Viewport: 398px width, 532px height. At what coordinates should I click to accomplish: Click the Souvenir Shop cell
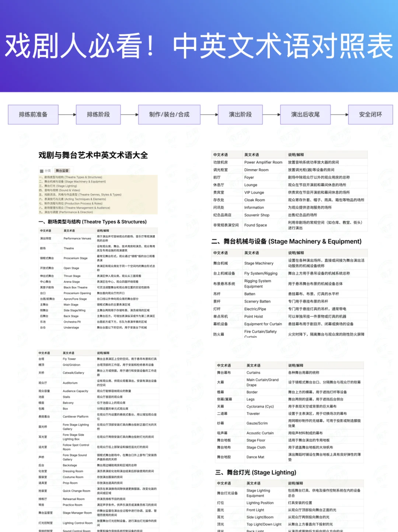(256, 215)
